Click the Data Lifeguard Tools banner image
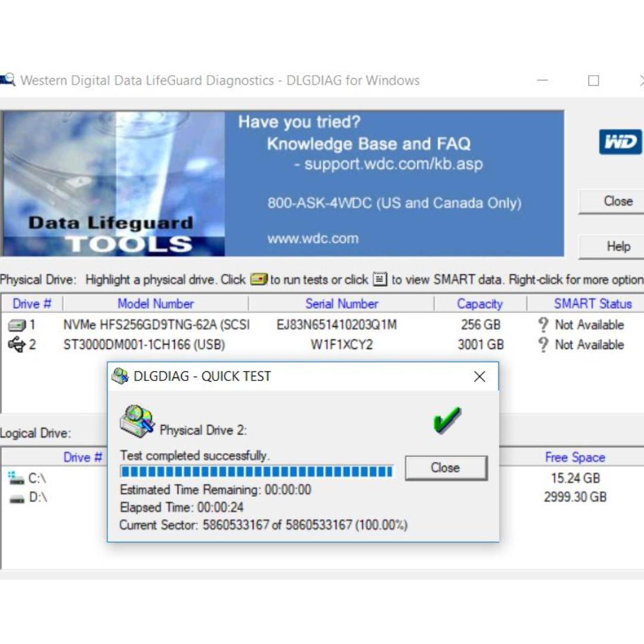Screen dimensions: 644x644 pyautogui.click(x=114, y=184)
